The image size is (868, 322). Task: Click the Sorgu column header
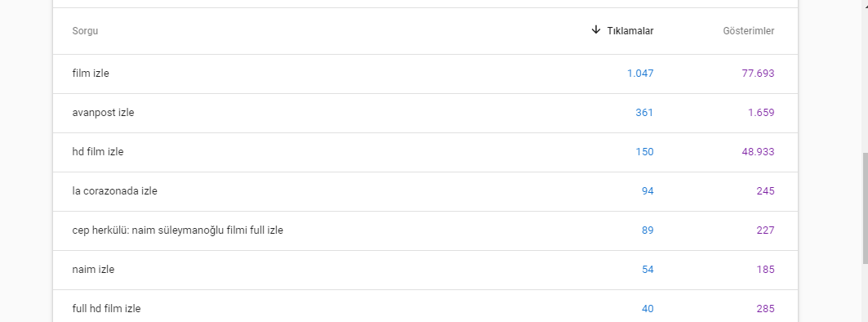click(x=85, y=31)
